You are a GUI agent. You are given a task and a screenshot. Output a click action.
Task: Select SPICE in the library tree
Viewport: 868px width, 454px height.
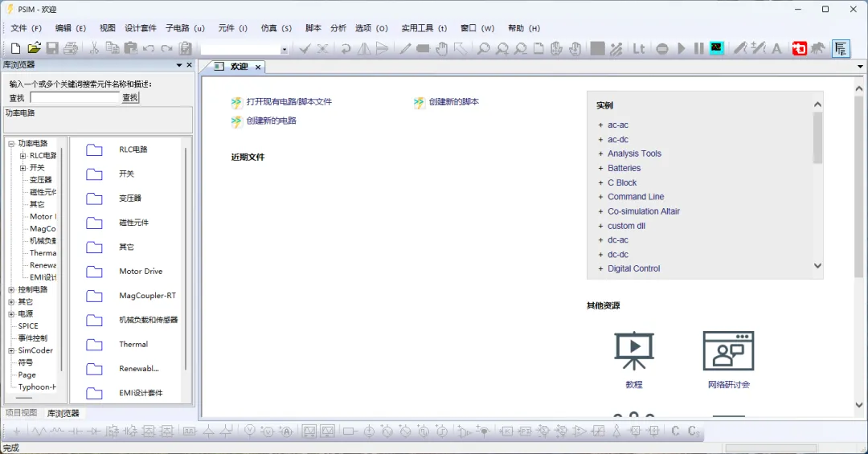[x=28, y=326]
